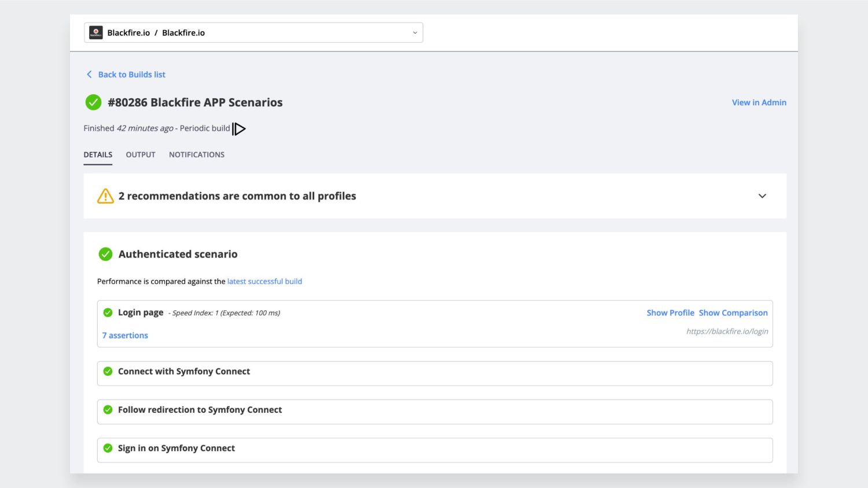Expand the Follow redirection to Symfony Connect step
This screenshot has width=868, height=488.
[x=435, y=412]
